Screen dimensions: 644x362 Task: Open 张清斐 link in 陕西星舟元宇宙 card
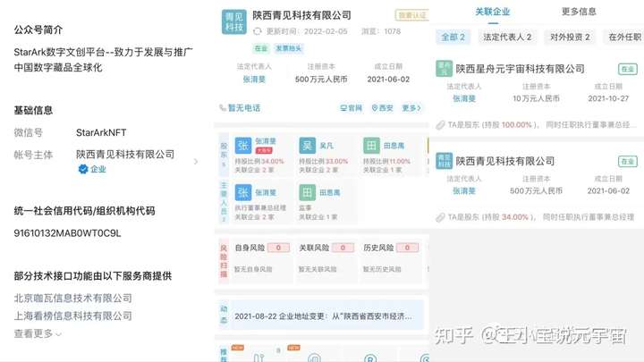[464, 98]
